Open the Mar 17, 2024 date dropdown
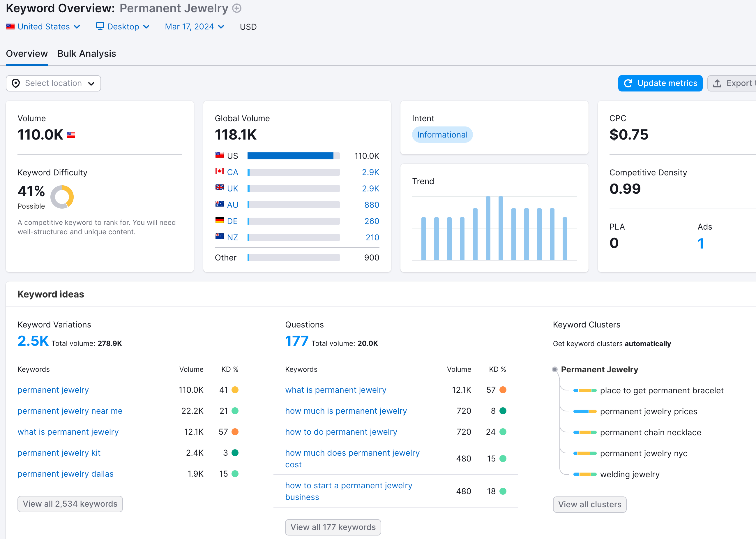This screenshot has height=539, width=756. [x=195, y=27]
